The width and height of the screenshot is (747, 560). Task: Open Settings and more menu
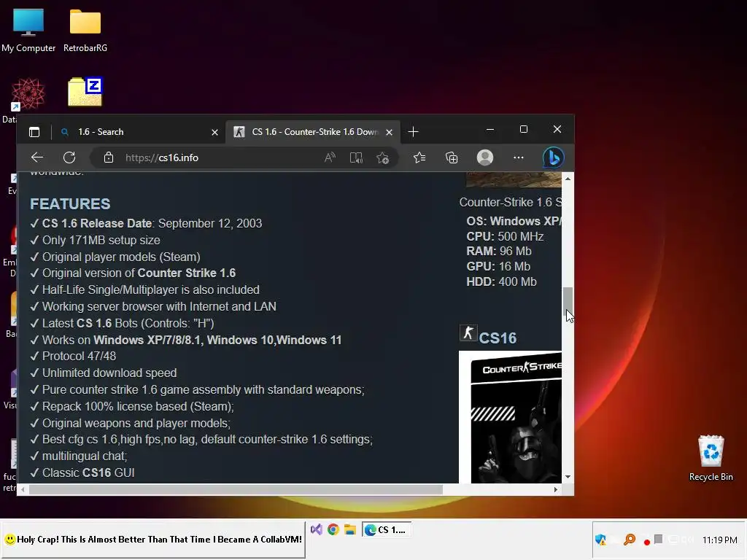click(519, 157)
